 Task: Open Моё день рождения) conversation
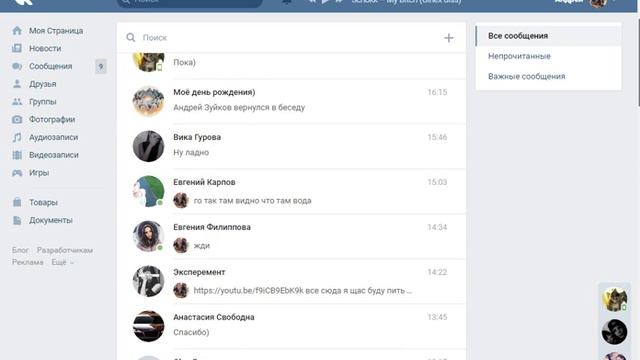tap(291, 101)
